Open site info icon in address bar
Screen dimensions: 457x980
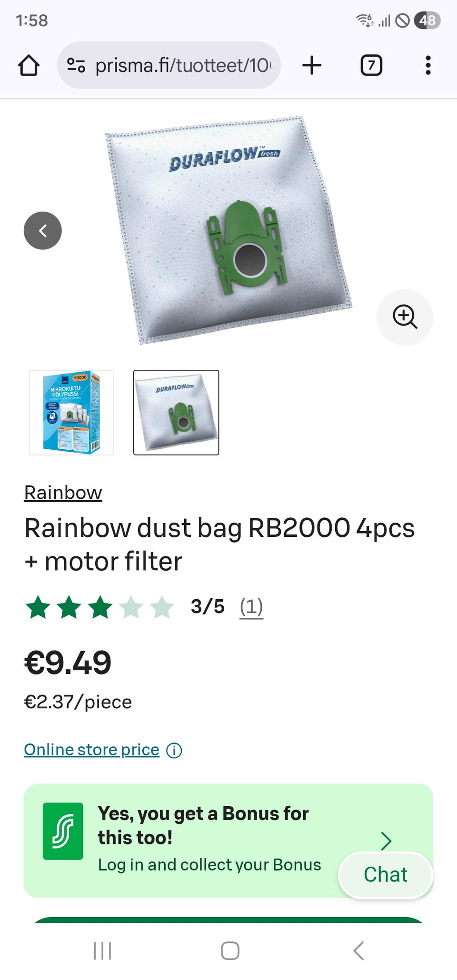tap(76, 65)
